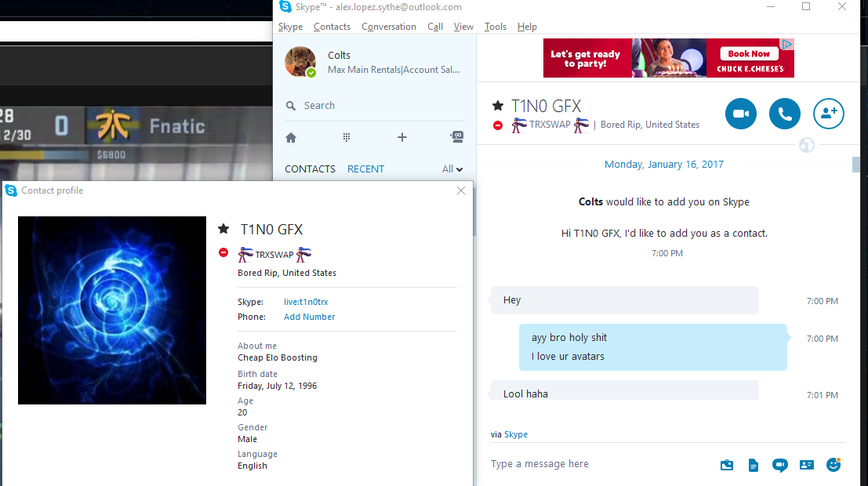Send a video message icon
The image size is (868, 486).
[780, 465]
